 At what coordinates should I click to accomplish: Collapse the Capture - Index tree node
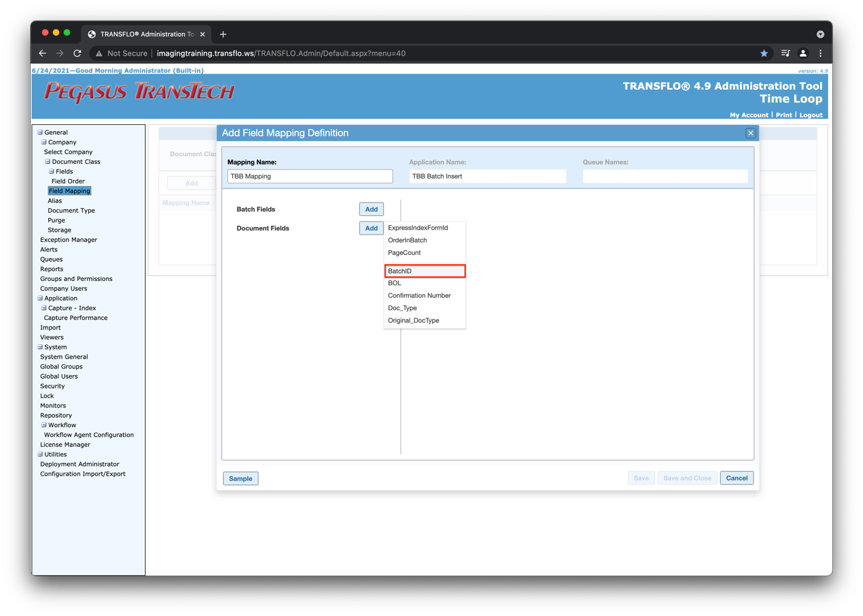(x=44, y=308)
